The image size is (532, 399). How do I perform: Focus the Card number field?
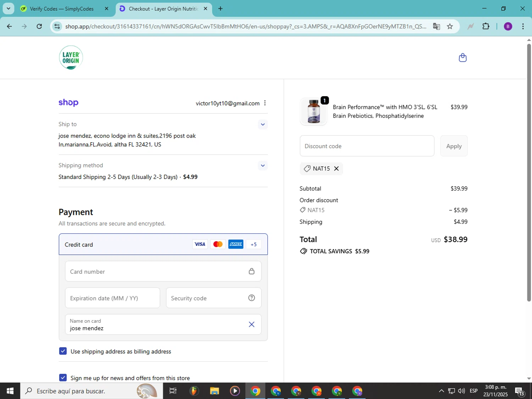click(163, 271)
